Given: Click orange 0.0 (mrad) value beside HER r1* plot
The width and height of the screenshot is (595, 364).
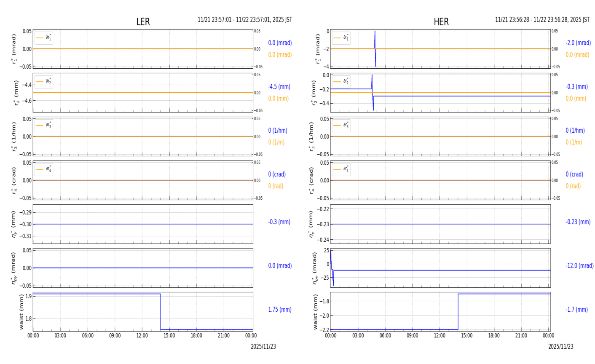Looking at the screenshot, I should coord(577,55).
